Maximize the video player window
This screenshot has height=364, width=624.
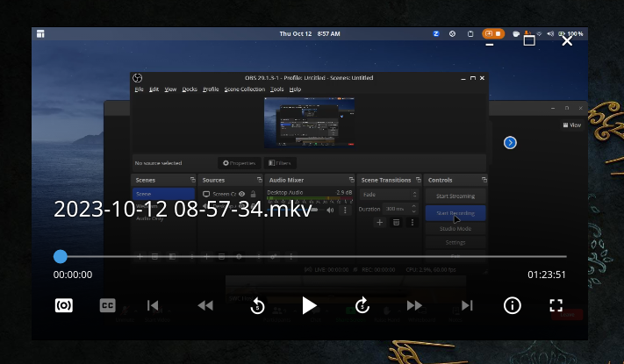(529, 40)
